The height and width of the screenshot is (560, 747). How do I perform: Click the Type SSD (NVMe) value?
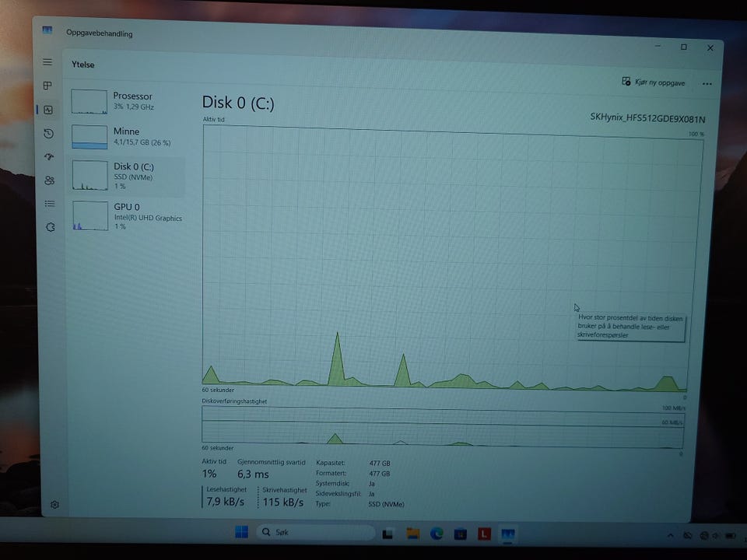[387, 504]
